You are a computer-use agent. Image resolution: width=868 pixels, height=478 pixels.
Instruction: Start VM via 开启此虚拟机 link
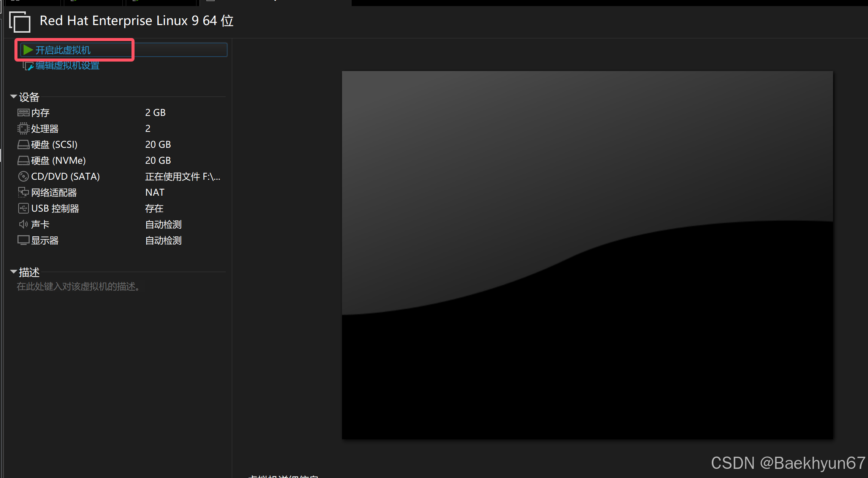(63, 50)
